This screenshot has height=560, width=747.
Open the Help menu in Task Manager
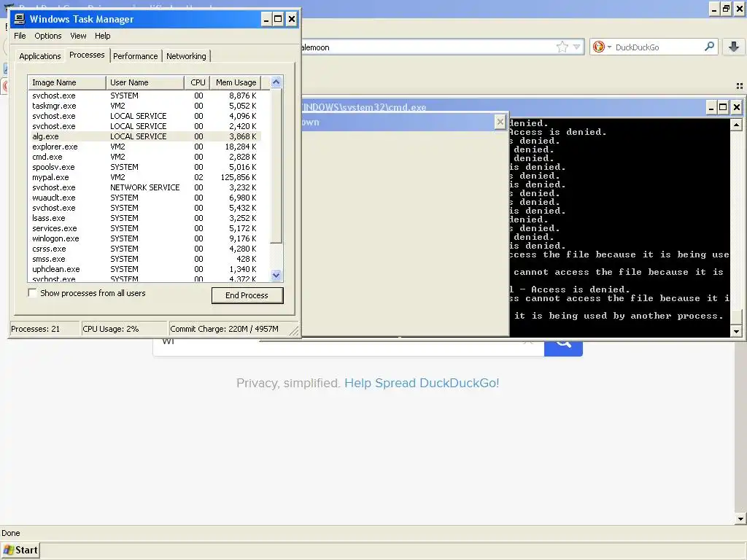pos(102,36)
